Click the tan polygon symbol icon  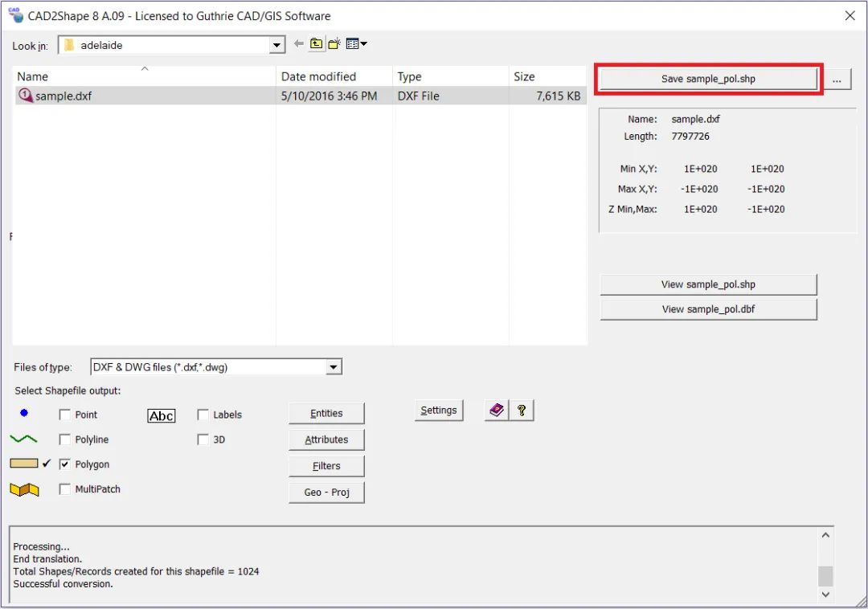[x=24, y=464]
